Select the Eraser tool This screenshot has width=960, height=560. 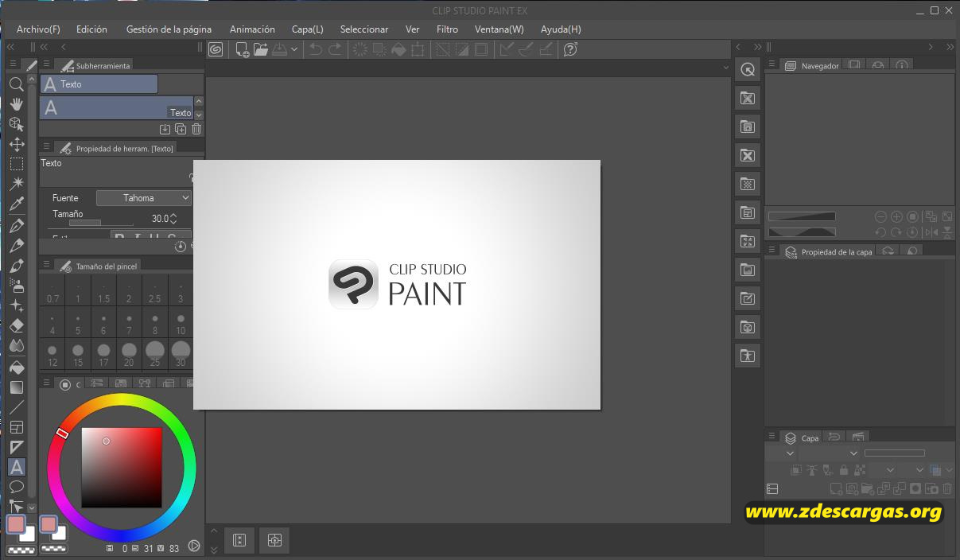point(16,325)
